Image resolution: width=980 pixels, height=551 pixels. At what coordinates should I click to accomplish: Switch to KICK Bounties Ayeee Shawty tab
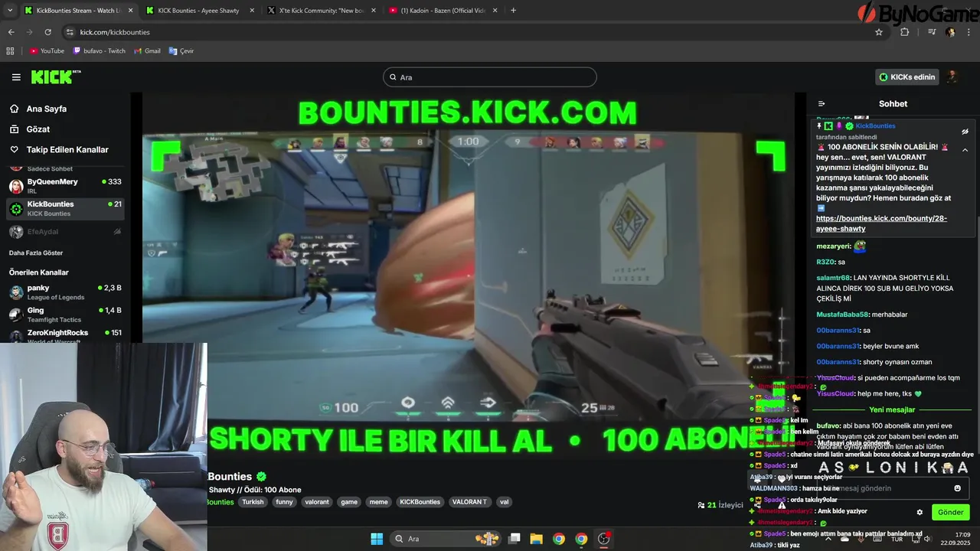(198, 11)
